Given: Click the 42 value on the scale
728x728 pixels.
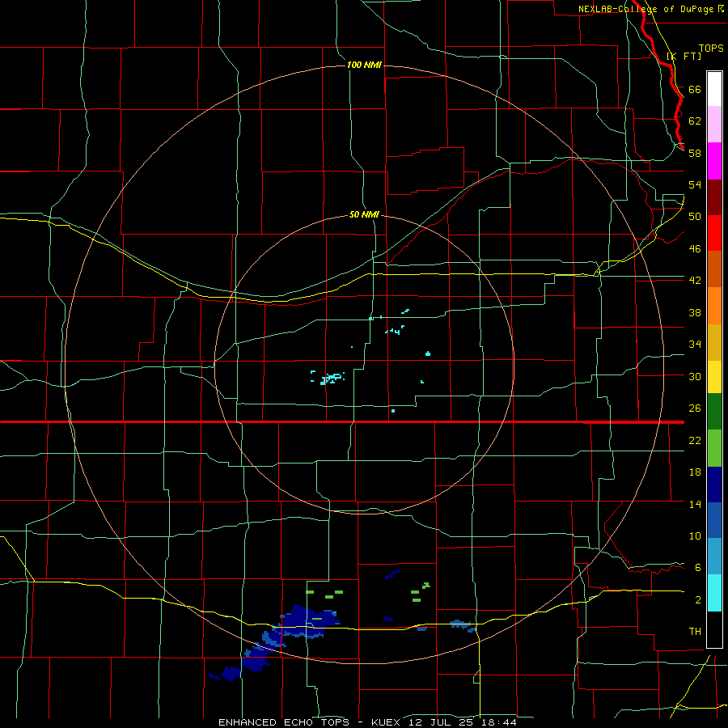Looking at the screenshot, I should click(695, 280).
